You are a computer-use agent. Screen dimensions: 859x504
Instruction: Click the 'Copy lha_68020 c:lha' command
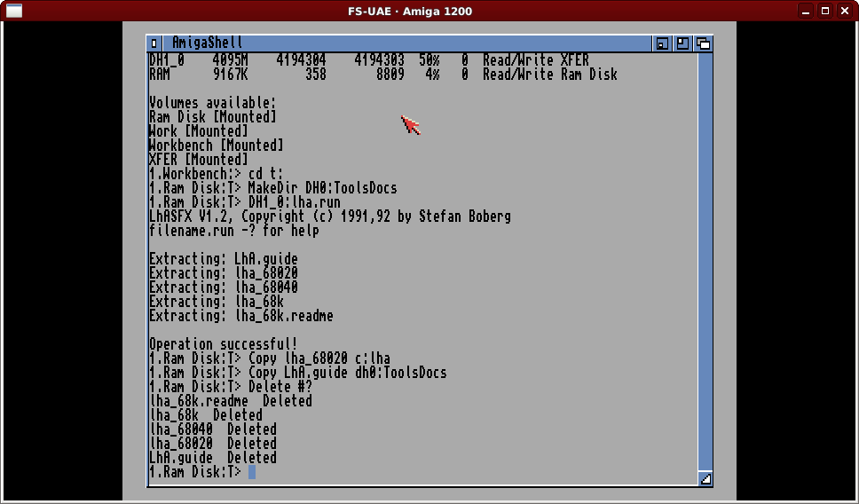click(x=270, y=358)
